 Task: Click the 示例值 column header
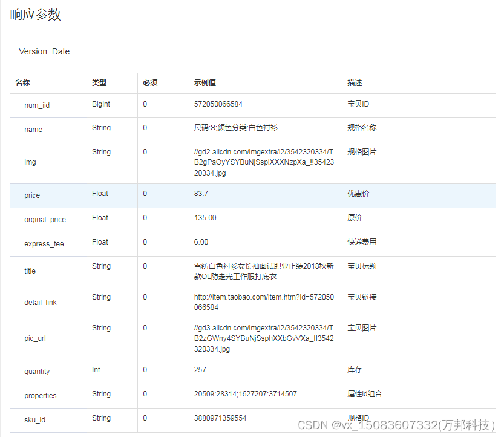click(x=205, y=83)
